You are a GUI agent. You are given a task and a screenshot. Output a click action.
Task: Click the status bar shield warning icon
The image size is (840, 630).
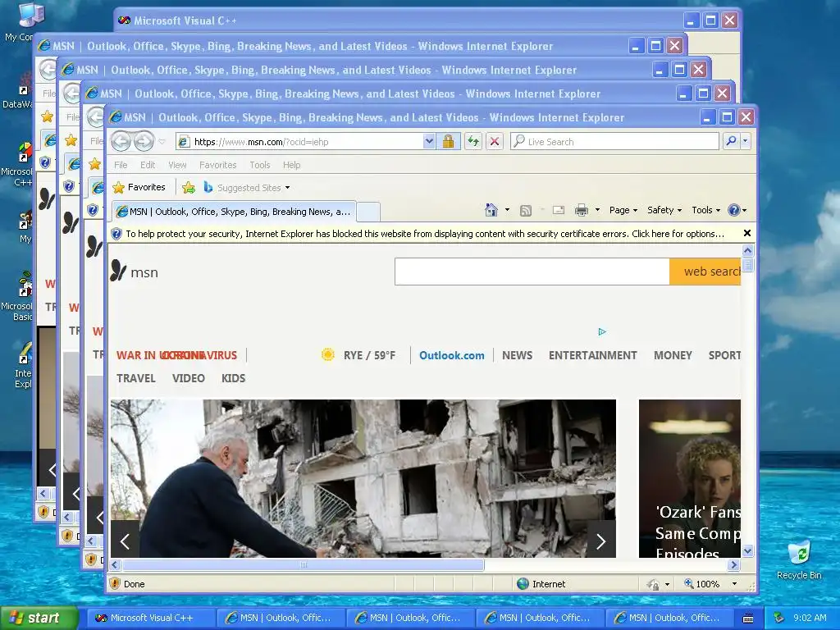point(115,583)
